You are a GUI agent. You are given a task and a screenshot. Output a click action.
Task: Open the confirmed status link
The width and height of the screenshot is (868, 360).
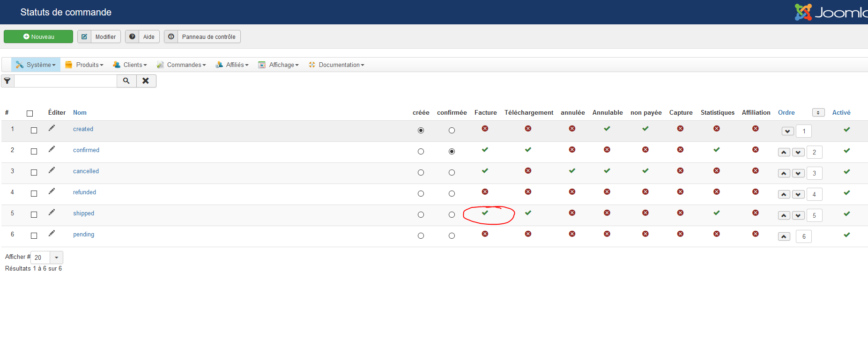[86, 150]
